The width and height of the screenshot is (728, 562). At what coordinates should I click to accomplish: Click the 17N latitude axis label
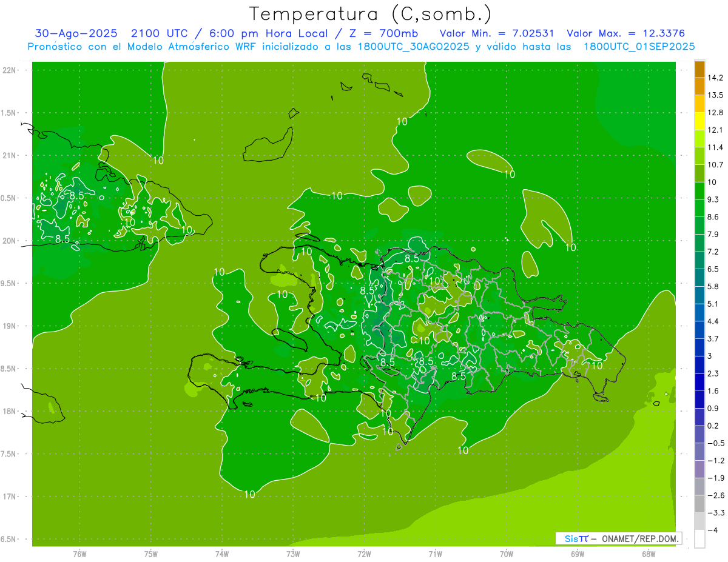point(10,497)
